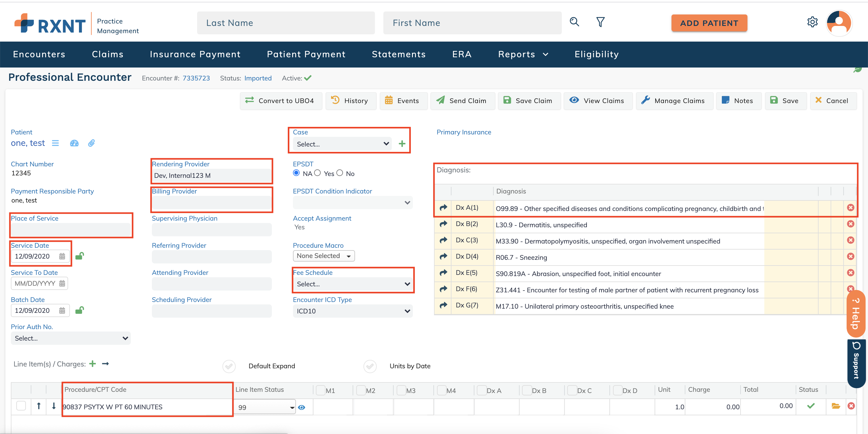Add a new line item charge

tap(93, 364)
